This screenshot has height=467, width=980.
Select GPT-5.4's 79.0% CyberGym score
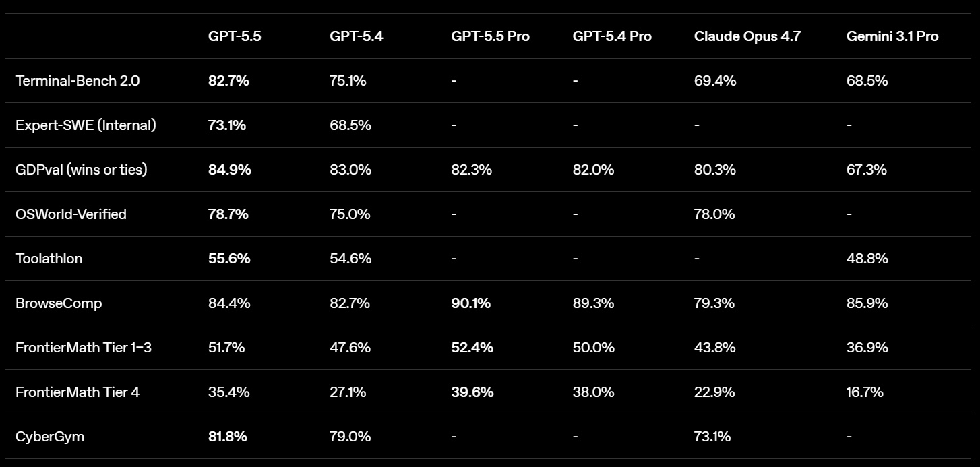point(350,437)
